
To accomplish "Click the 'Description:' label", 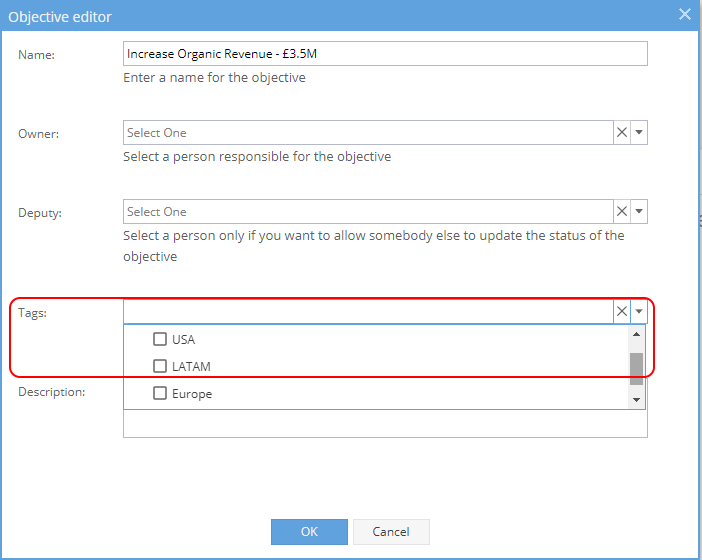I will coord(51,392).
